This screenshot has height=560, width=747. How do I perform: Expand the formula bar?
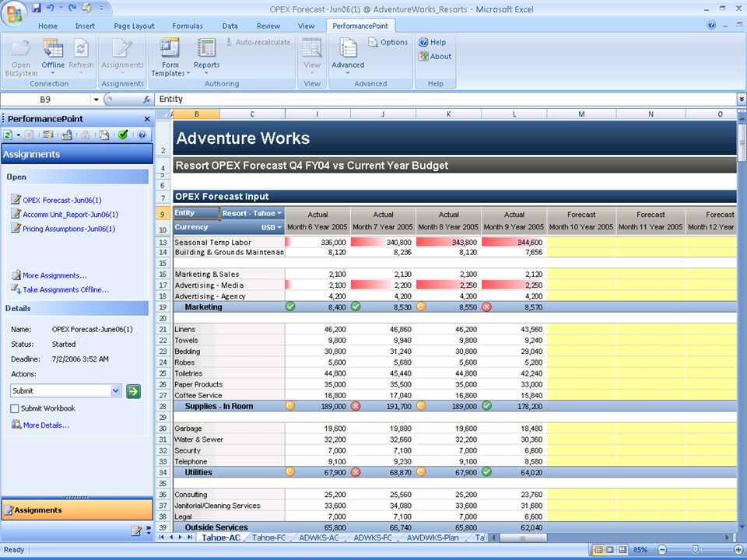742,99
